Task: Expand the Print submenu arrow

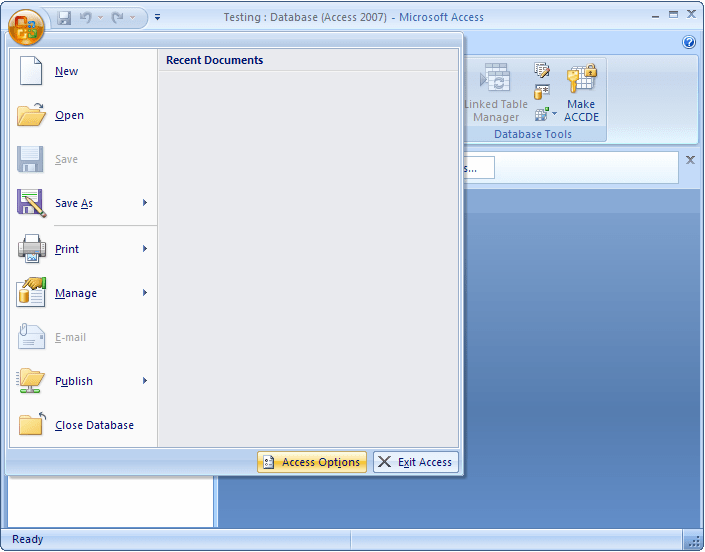Action: coord(145,249)
